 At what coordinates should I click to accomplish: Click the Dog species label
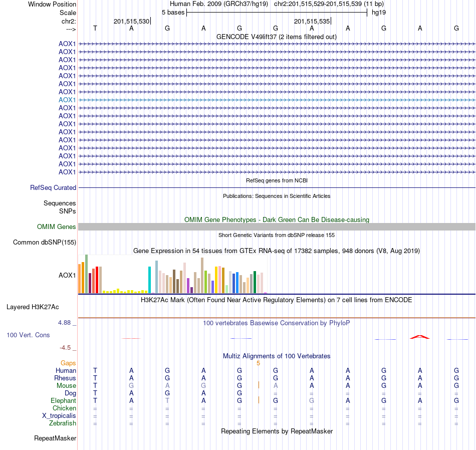coord(70,393)
